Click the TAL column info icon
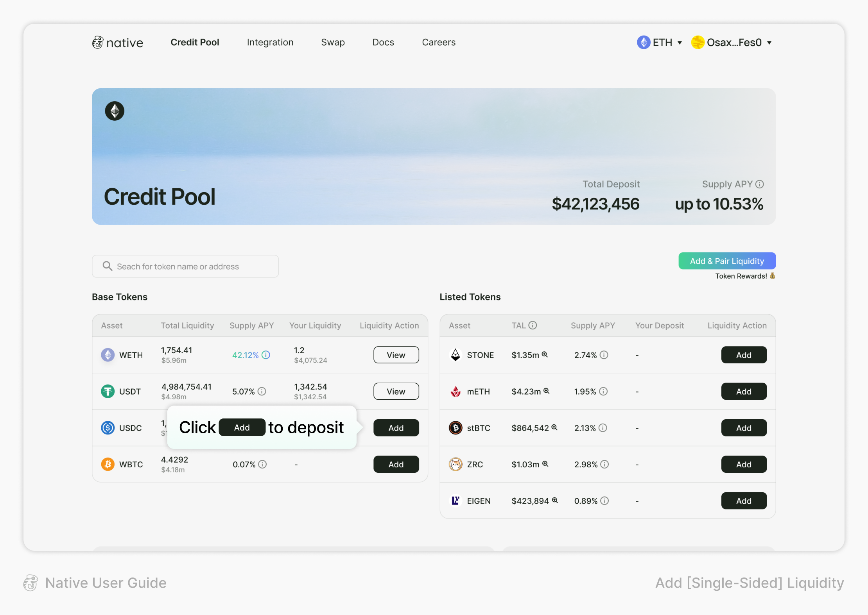 pos(533,325)
